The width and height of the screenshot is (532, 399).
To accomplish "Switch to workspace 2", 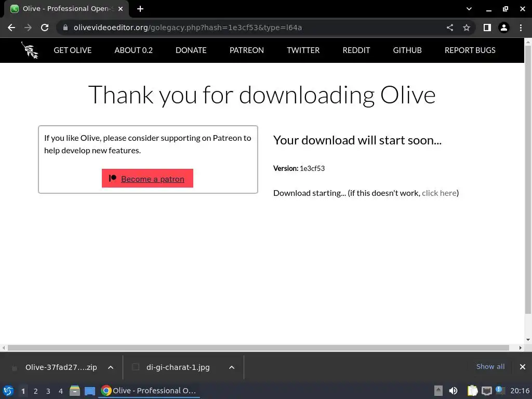I will [x=36, y=391].
